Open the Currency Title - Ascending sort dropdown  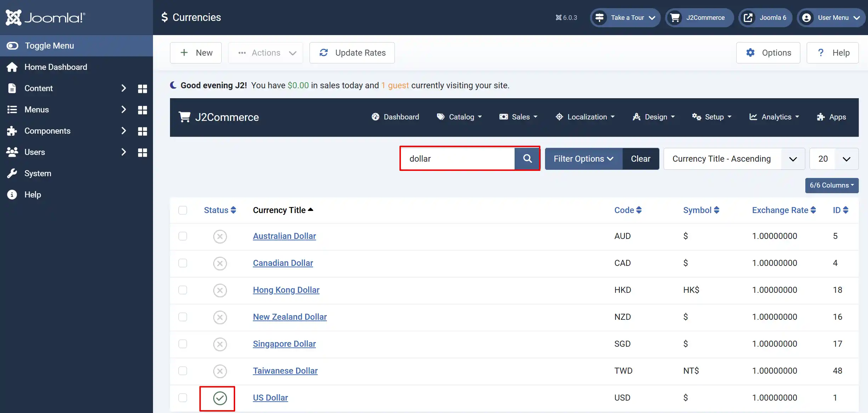point(734,159)
